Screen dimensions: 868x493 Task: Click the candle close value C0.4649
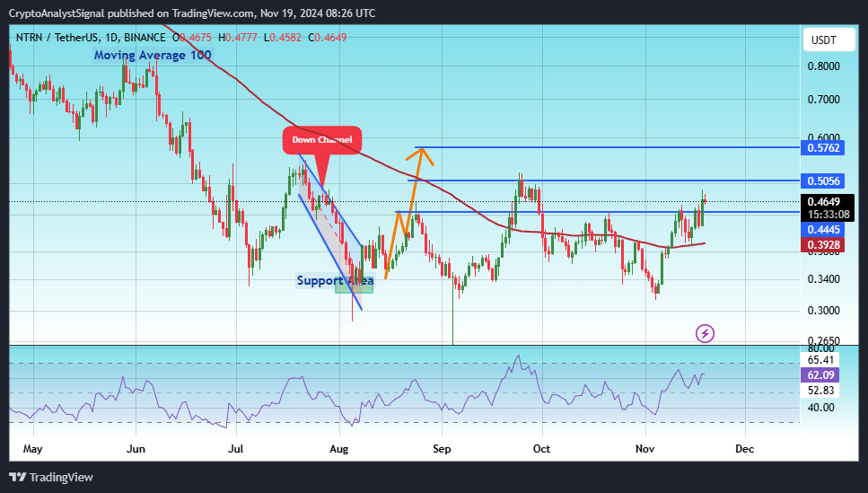[x=327, y=38]
